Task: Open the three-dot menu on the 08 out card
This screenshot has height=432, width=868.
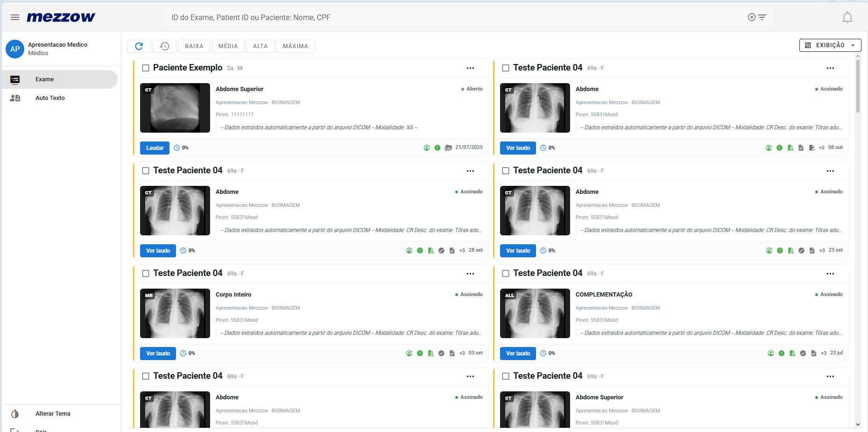Action: click(x=830, y=68)
